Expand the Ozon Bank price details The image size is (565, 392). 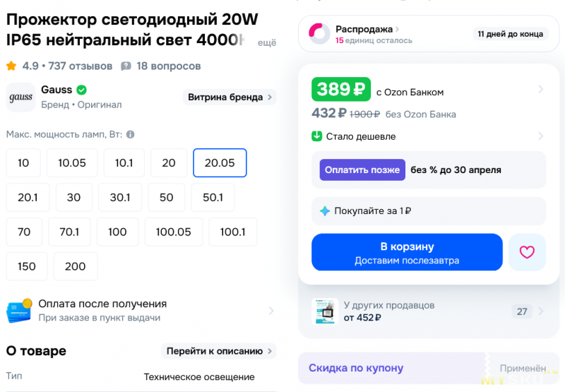540,90
